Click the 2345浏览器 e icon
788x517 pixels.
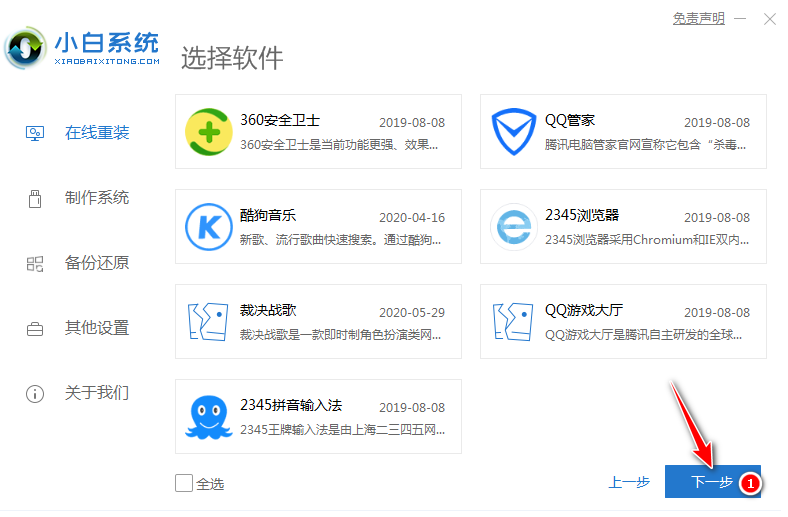514,227
